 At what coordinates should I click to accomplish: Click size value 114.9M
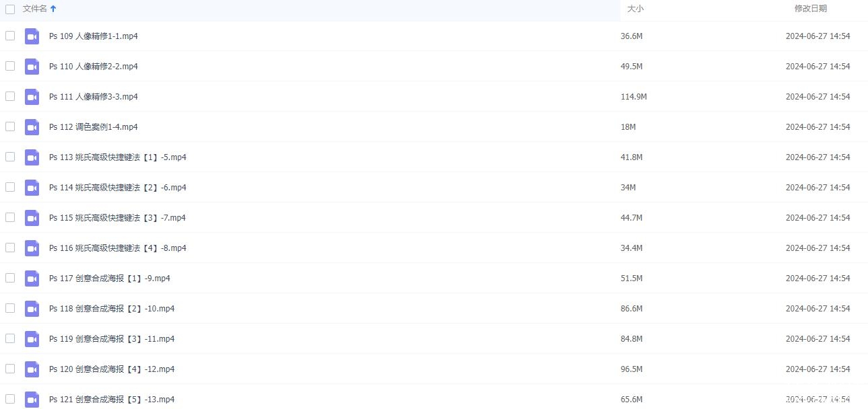(634, 97)
